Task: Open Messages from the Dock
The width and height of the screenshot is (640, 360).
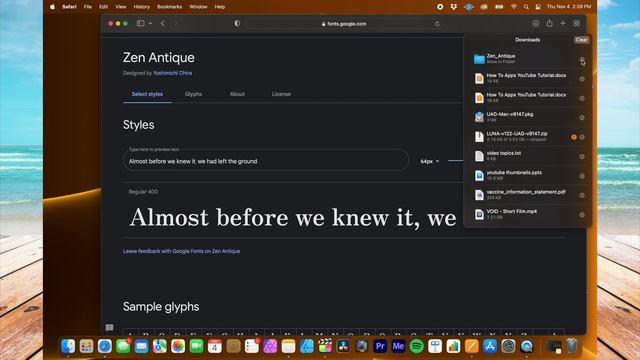Action: [x=123, y=346]
